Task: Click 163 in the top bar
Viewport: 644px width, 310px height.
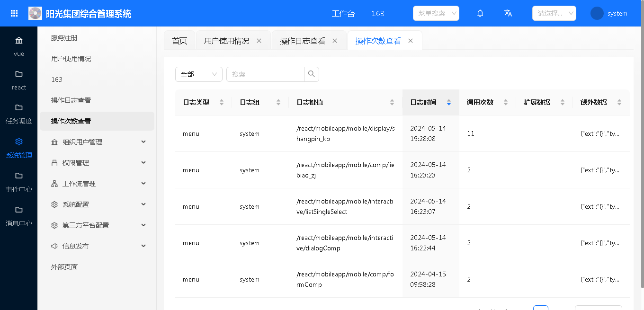Action: 378,13
